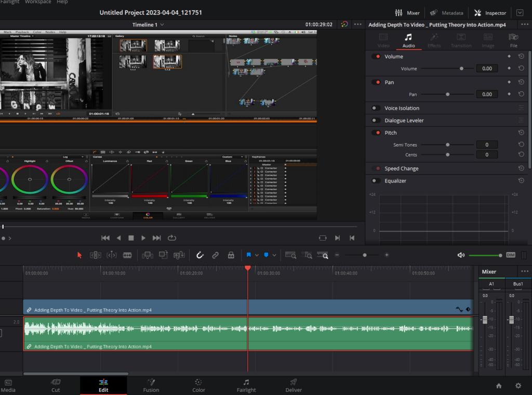The height and width of the screenshot is (395, 532).
Task: Activate Dynamic Trim Mode tool
Action: click(111, 255)
